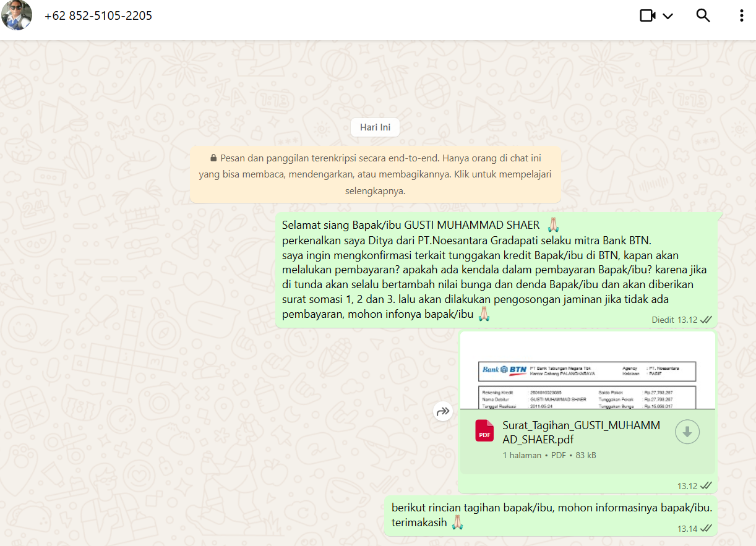Open the contact's profile picture
The height and width of the screenshot is (546, 756).
(x=17, y=15)
